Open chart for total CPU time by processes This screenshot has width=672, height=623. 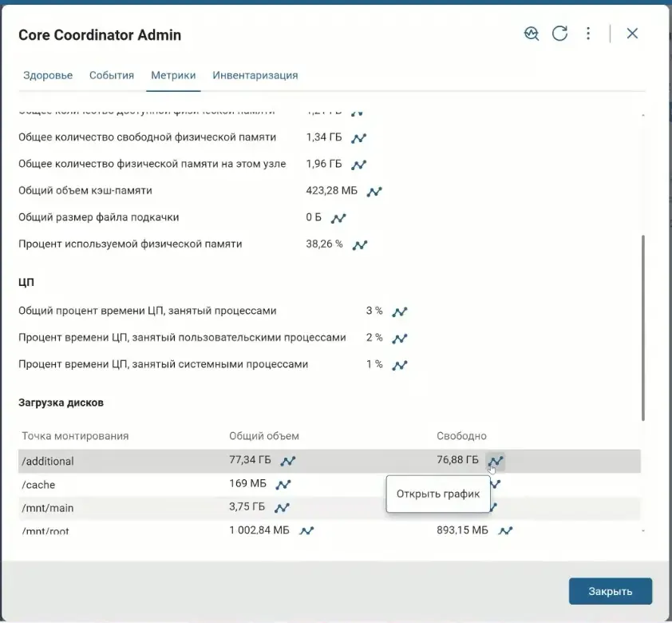point(398,311)
